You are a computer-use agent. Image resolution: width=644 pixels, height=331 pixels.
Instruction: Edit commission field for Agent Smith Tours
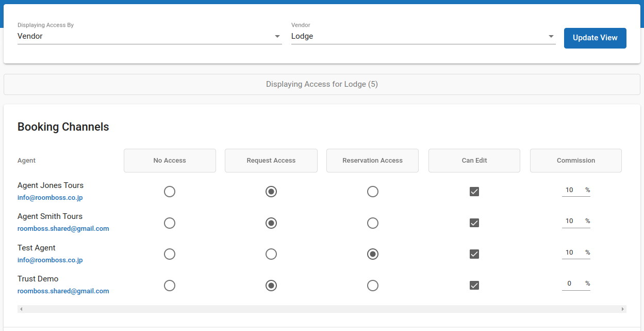(571, 221)
